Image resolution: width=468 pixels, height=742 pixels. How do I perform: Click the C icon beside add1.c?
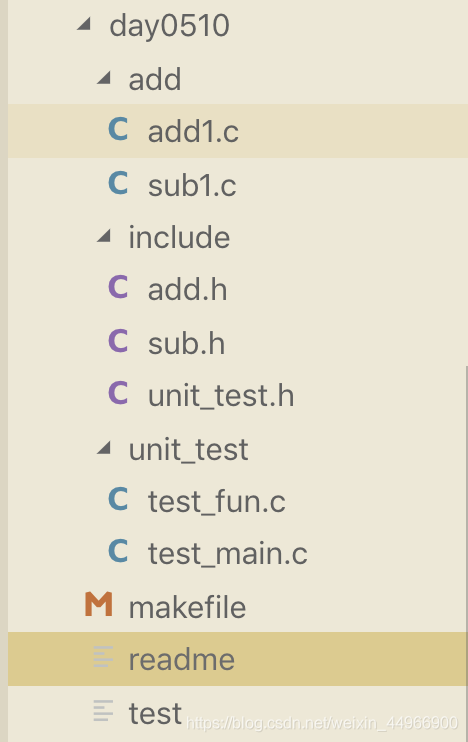[118, 129]
